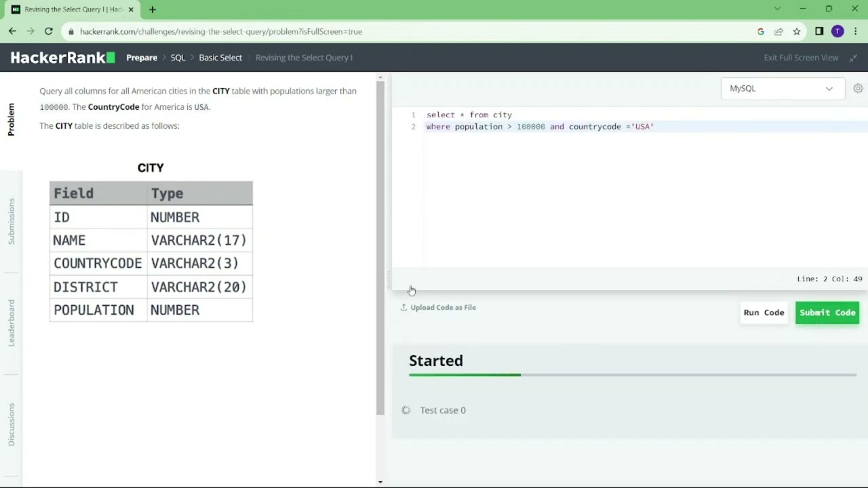Click the Field column header

(x=98, y=193)
